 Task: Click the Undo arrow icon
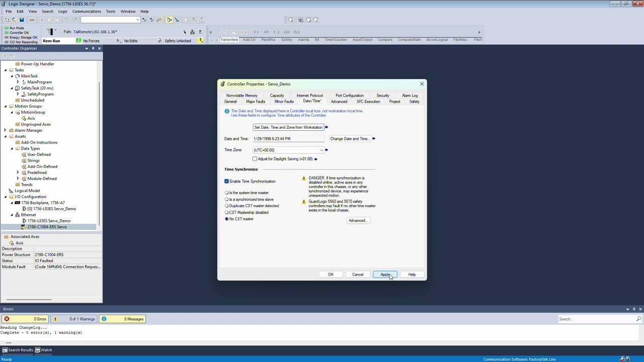pos(66,20)
